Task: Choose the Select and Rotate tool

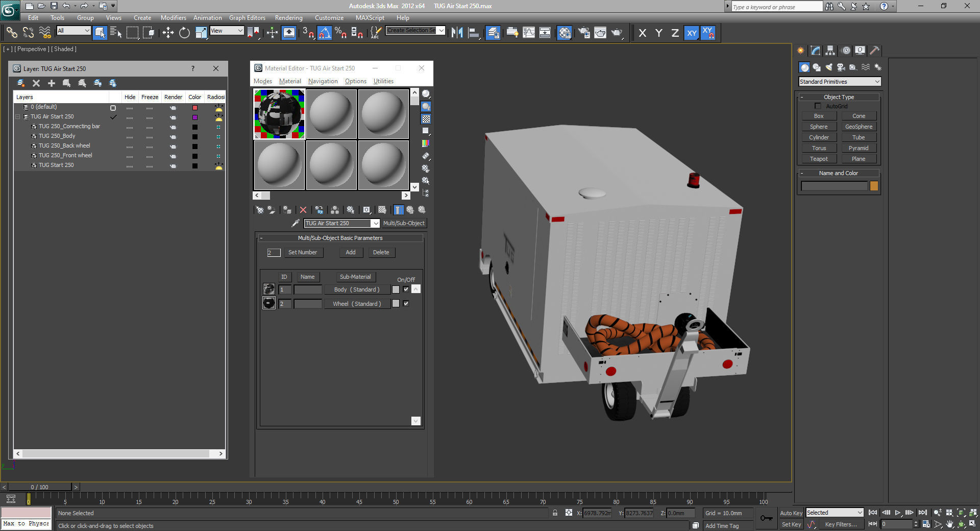Action: (x=184, y=33)
